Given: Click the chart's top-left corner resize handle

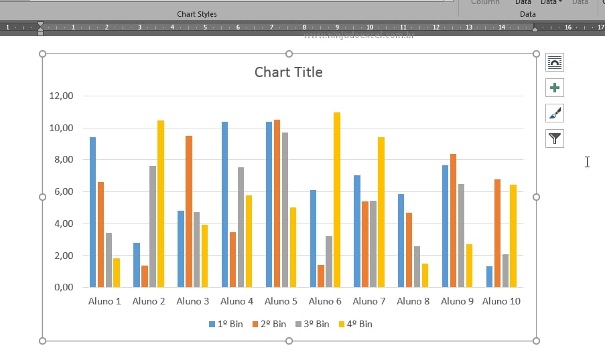Looking at the screenshot, I should pos(43,54).
